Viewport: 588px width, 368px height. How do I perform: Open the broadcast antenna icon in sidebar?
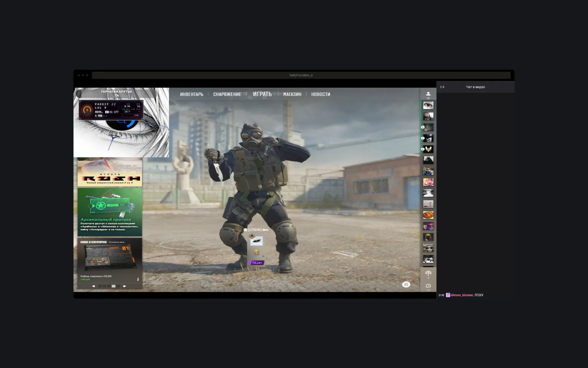click(428, 274)
